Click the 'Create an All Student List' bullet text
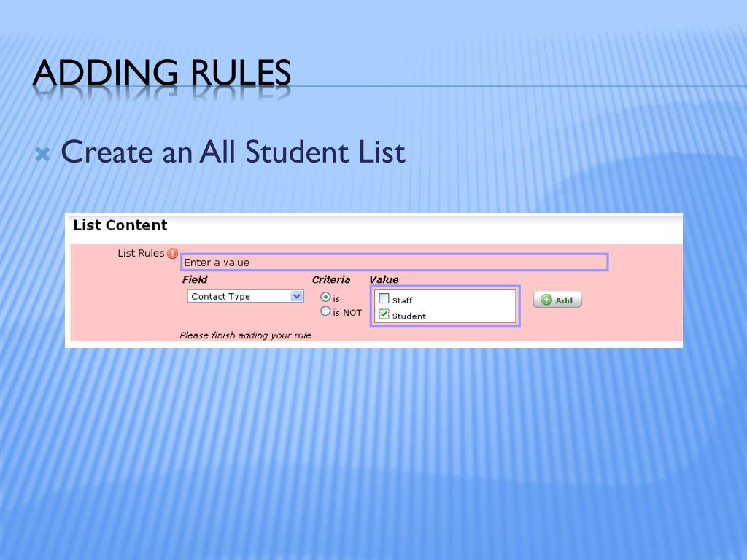The width and height of the screenshot is (747, 560). 233,152
